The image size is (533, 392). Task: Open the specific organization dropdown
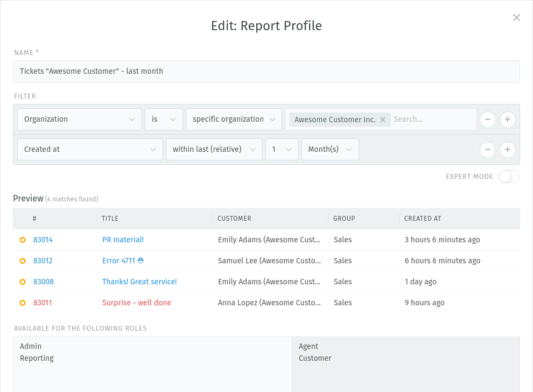point(234,120)
